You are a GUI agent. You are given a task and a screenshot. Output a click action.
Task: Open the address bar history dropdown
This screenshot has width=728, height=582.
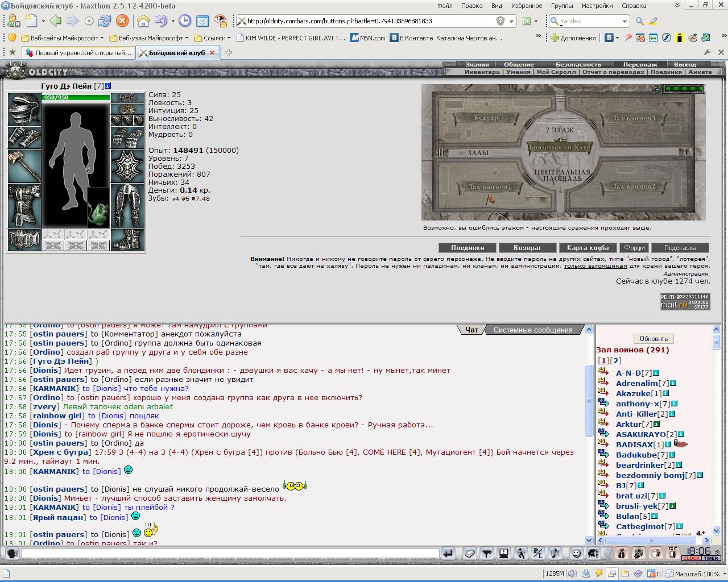click(x=512, y=21)
